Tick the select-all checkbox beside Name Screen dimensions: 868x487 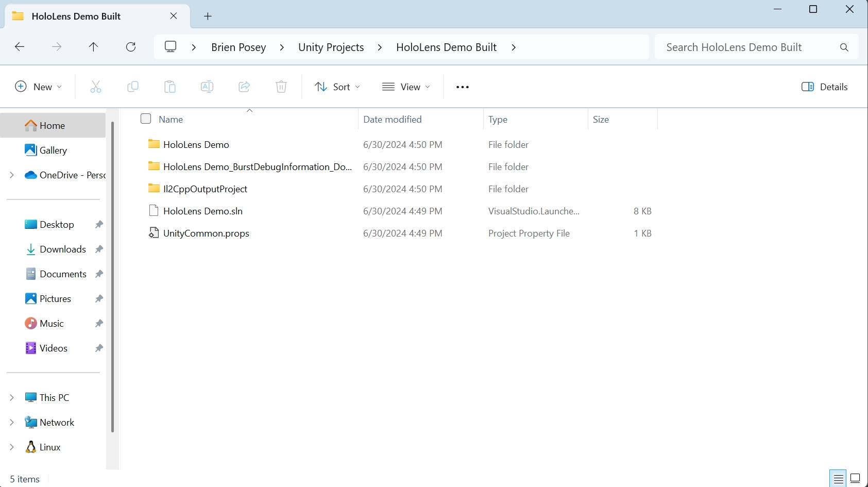coord(146,119)
